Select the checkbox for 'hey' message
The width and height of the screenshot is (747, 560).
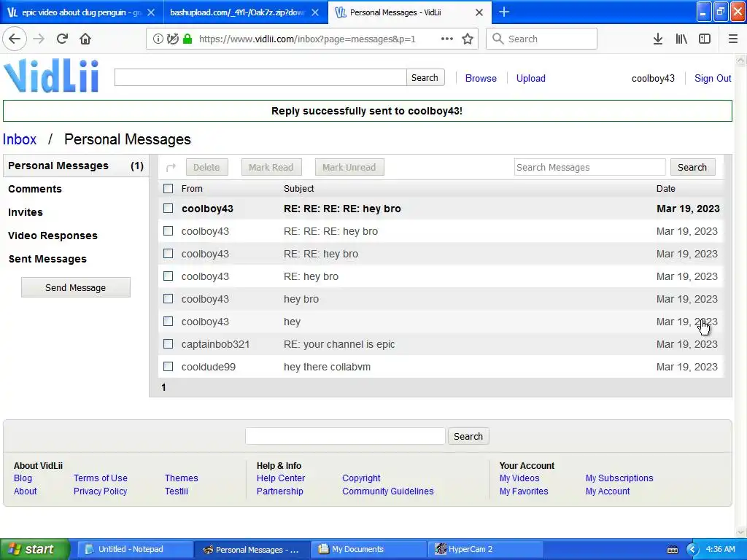coord(169,322)
